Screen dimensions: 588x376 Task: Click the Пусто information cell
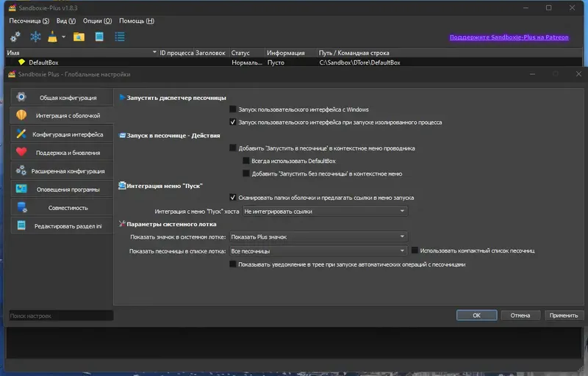click(x=276, y=62)
